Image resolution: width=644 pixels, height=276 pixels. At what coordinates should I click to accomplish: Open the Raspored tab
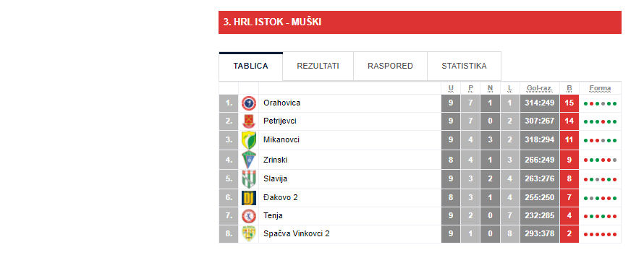click(390, 66)
